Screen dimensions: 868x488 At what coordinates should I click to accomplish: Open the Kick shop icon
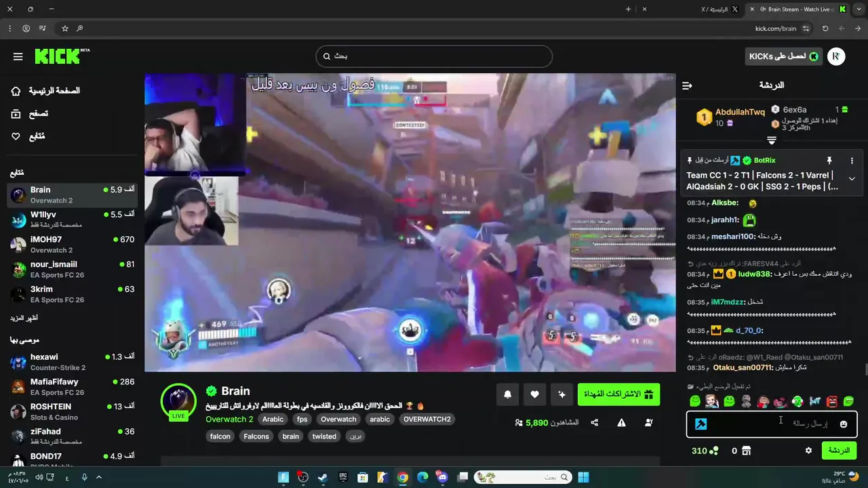coord(746,451)
